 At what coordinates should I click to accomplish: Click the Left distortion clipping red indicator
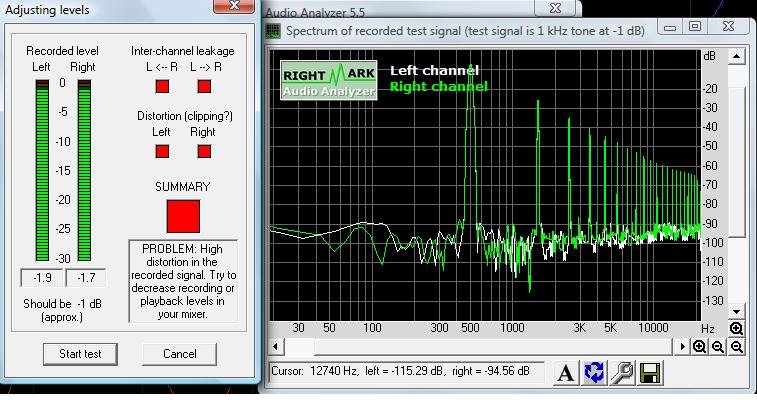[162, 152]
